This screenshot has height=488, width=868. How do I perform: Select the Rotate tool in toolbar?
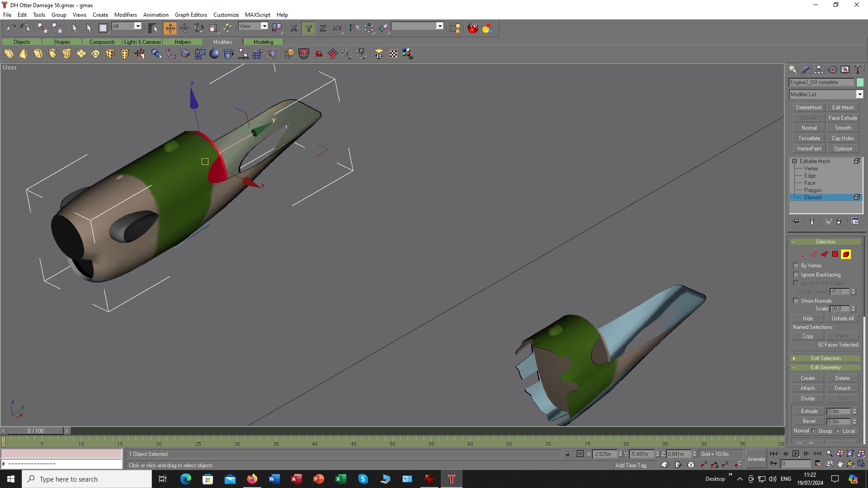[199, 28]
